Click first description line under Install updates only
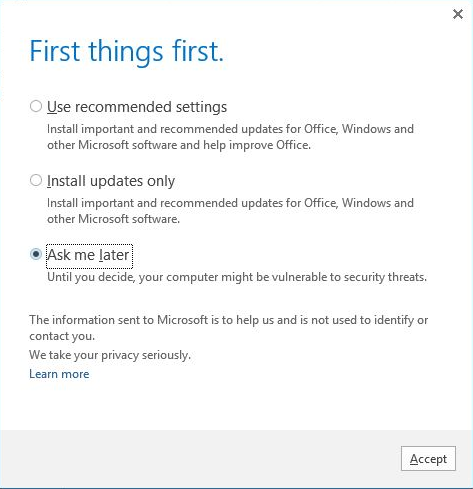This screenshot has height=489, width=473. [230, 203]
